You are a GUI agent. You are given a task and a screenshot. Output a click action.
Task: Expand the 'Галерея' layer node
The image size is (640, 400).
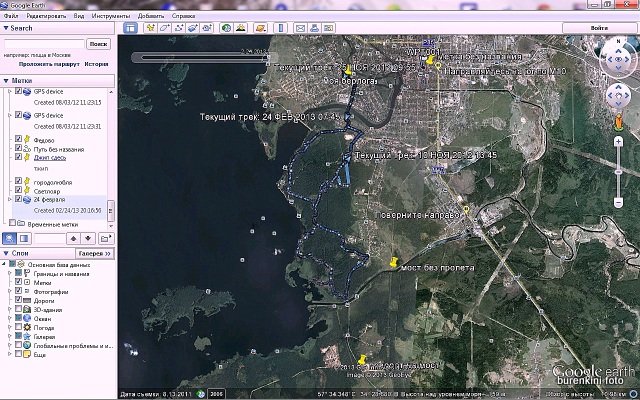(10, 336)
